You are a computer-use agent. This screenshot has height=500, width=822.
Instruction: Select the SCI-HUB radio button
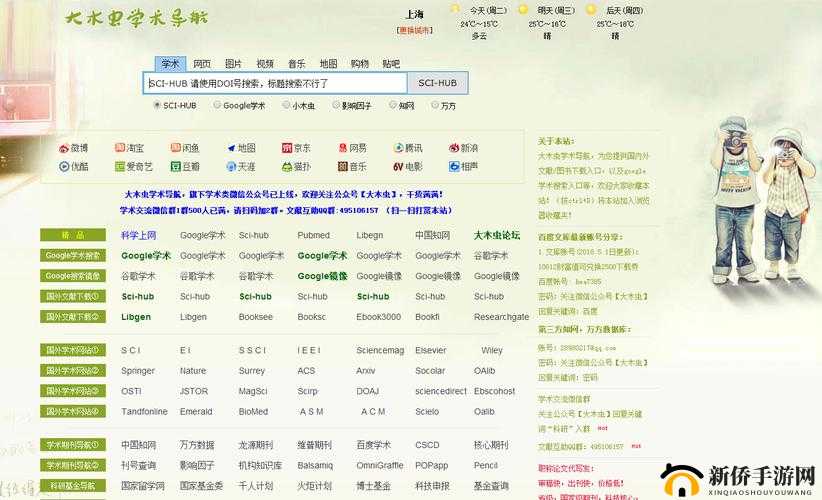pos(156,105)
